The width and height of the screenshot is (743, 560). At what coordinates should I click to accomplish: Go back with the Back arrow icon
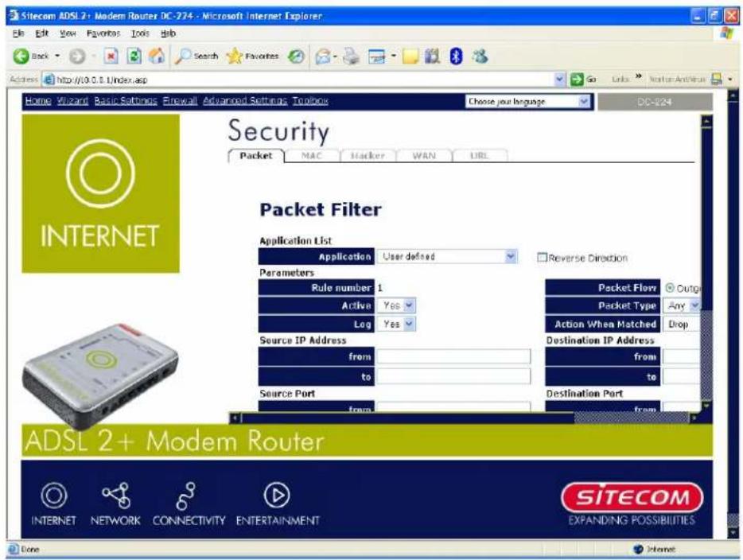pos(21,56)
